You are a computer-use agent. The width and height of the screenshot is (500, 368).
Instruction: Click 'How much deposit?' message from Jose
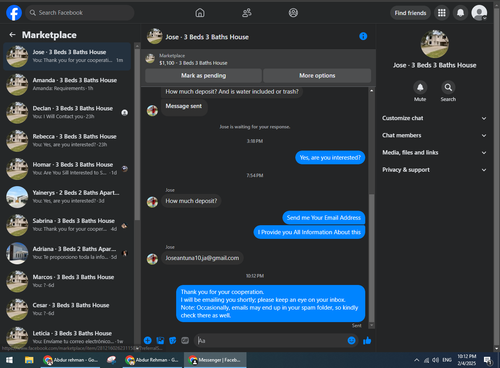tap(191, 201)
